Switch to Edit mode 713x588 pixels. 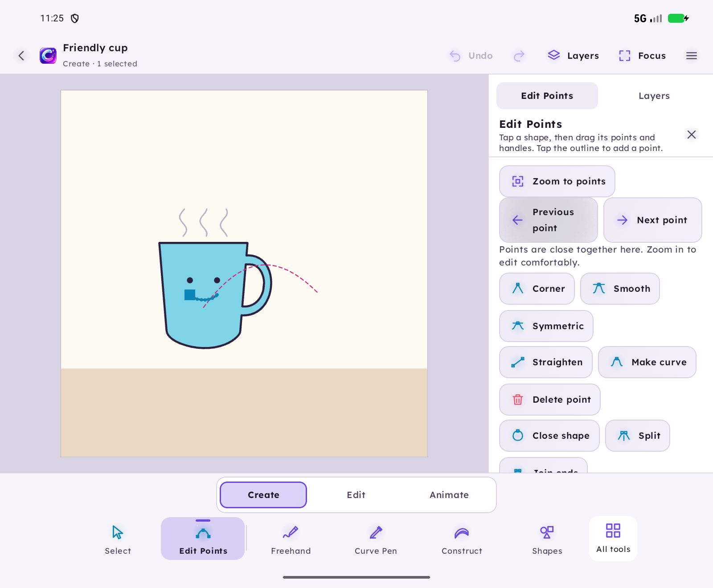pyautogui.click(x=356, y=495)
